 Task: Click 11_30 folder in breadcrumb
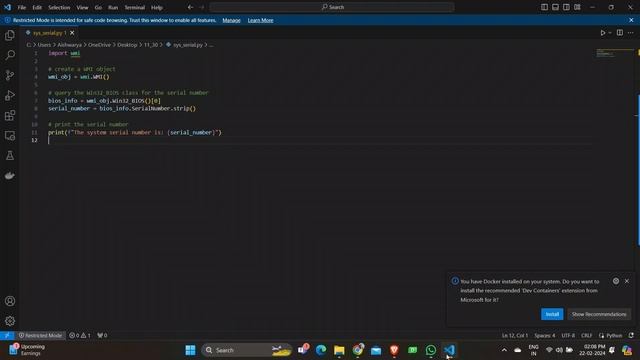151,45
